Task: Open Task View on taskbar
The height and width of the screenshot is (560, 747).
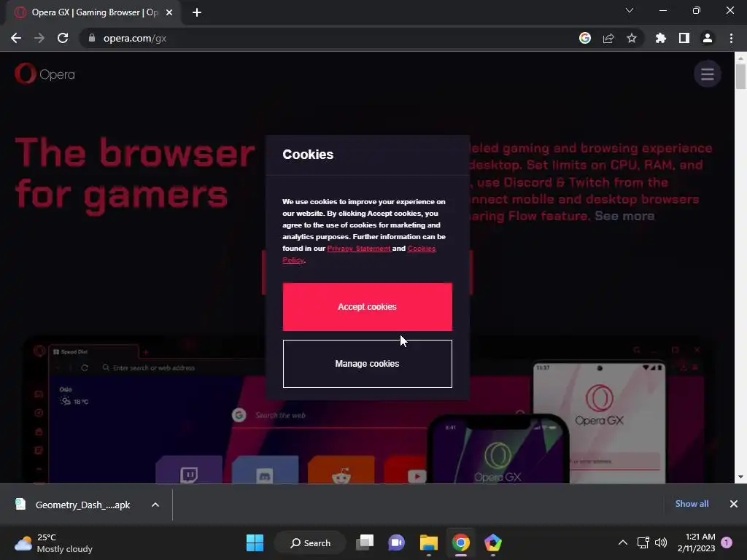Action: point(365,542)
